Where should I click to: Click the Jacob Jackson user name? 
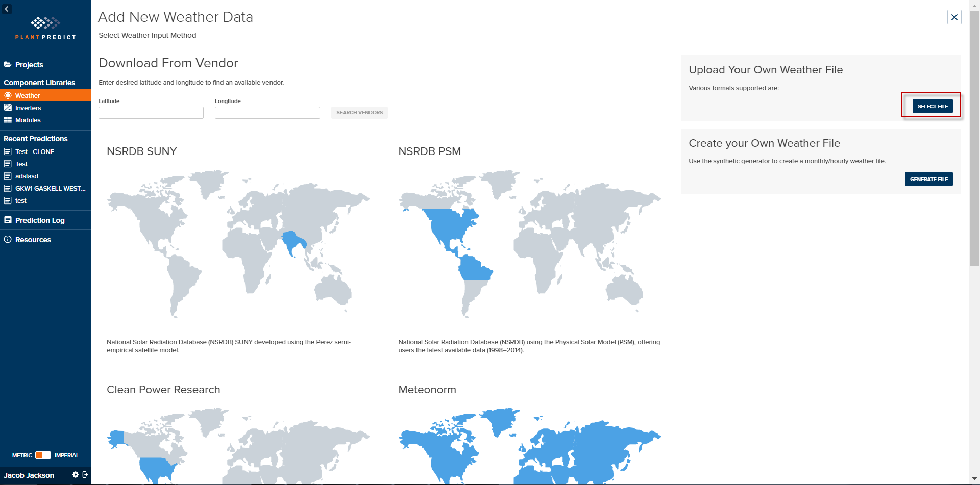(29, 475)
